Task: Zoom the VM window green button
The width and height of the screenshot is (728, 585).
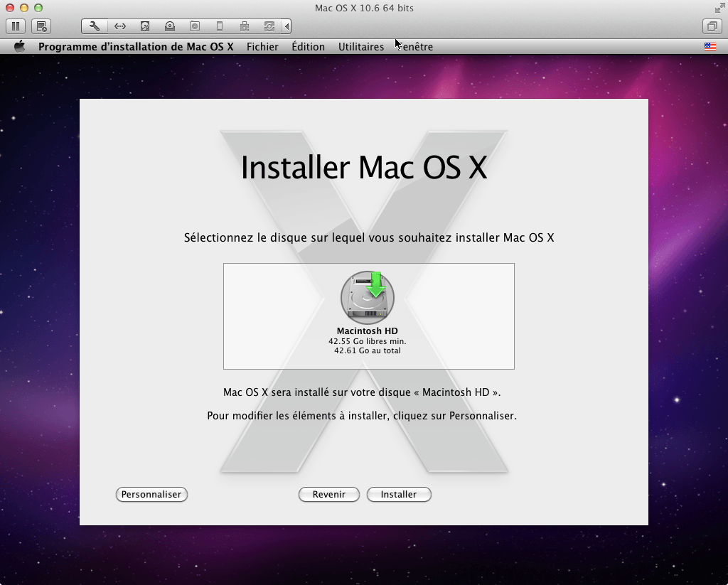Action: click(38, 8)
